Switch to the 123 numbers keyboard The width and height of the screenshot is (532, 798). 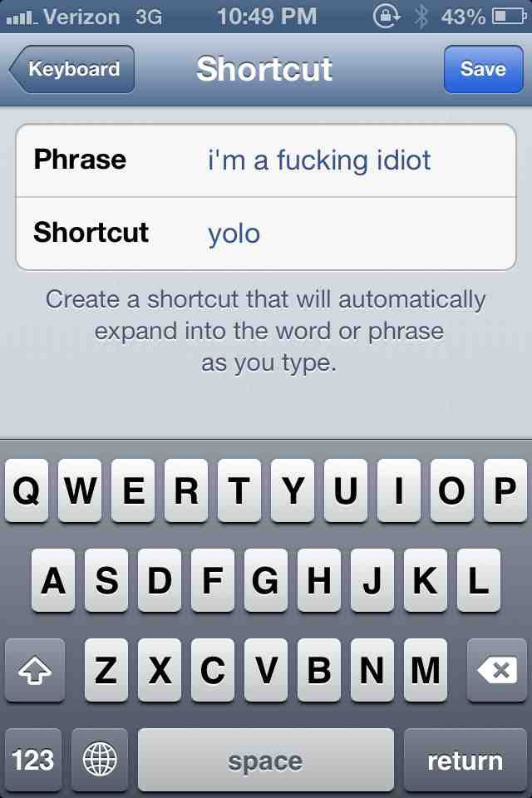pyautogui.click(x=33, y=760)
